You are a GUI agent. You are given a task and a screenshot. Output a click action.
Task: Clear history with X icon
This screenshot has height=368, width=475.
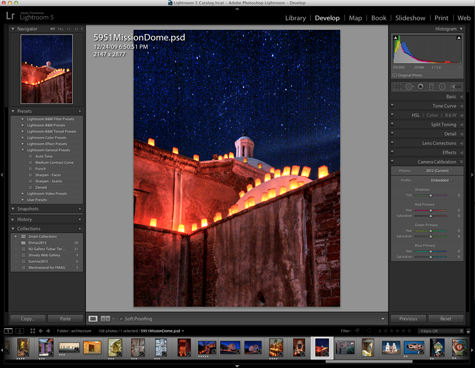coord(80,220)
